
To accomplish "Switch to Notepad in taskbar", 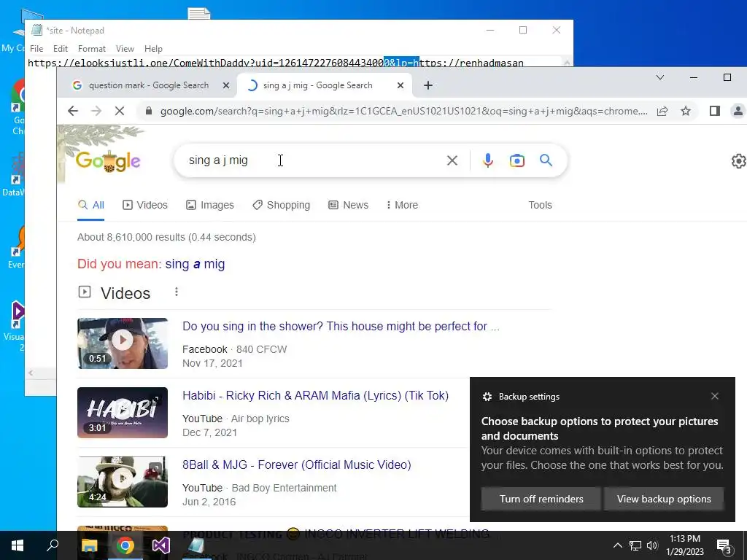I will [197, 545].
